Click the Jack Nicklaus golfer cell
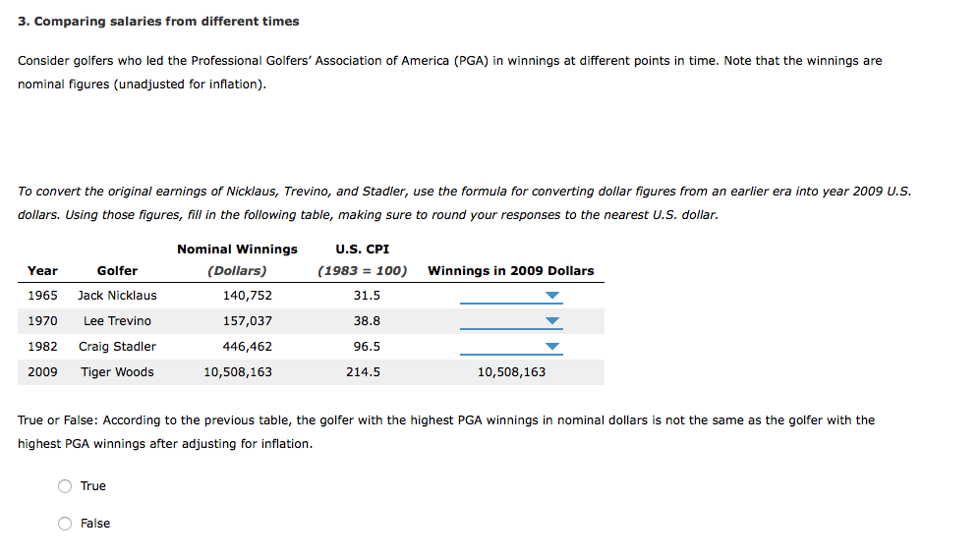 point(117,296)
